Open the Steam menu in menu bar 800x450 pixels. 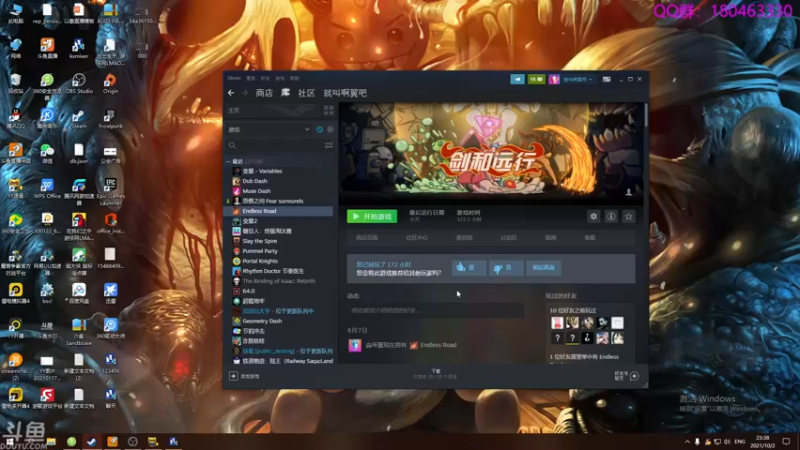click(234, 78)
